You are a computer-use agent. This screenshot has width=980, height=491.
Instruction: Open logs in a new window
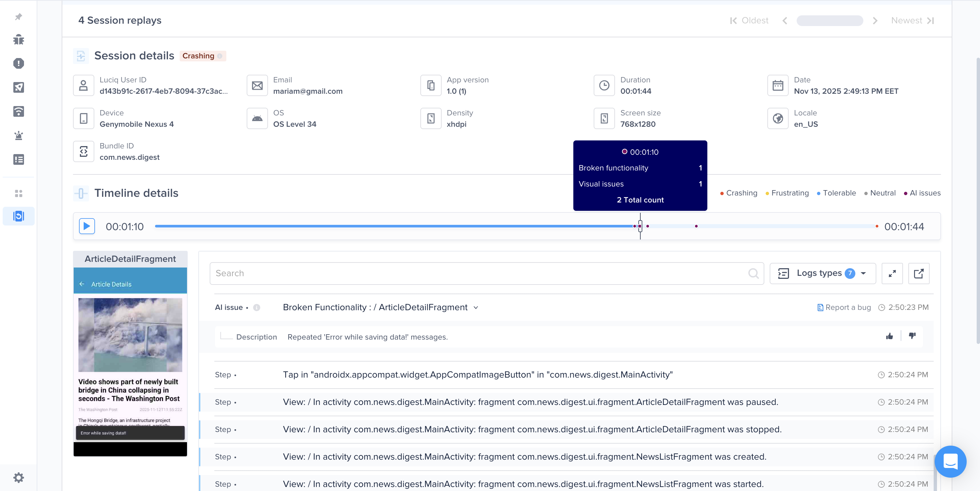coord(918,273)
